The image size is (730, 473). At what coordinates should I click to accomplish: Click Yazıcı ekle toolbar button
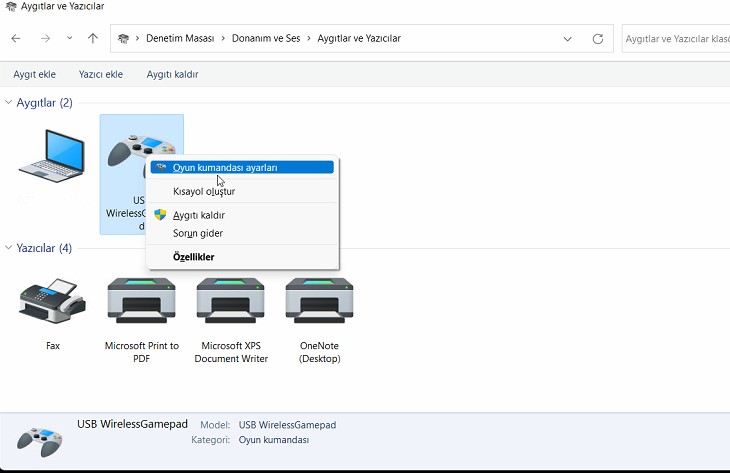101,74
